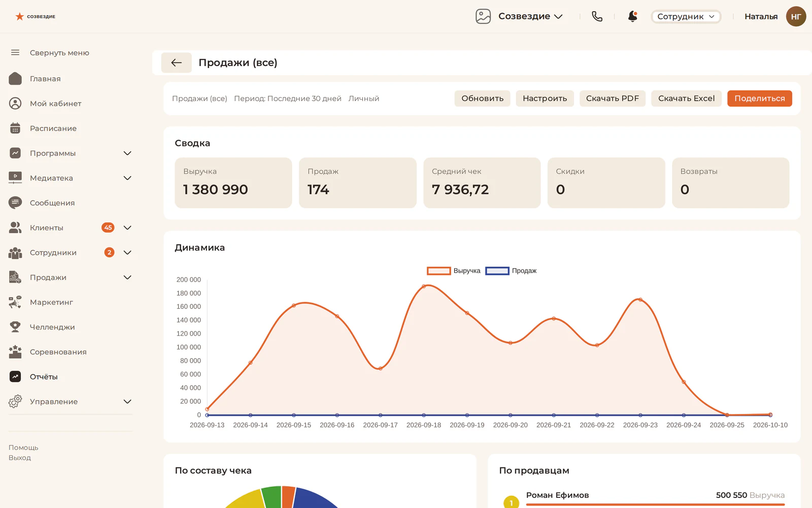Expand the Сотрудники submenu chevron

(x=127, y=252)
